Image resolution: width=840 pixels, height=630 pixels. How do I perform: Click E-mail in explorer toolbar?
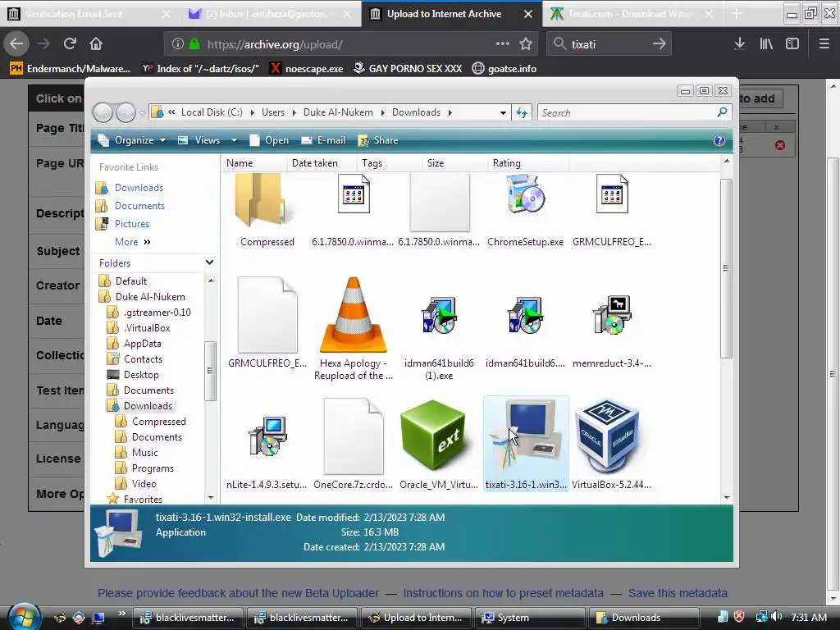click(323, 140)
